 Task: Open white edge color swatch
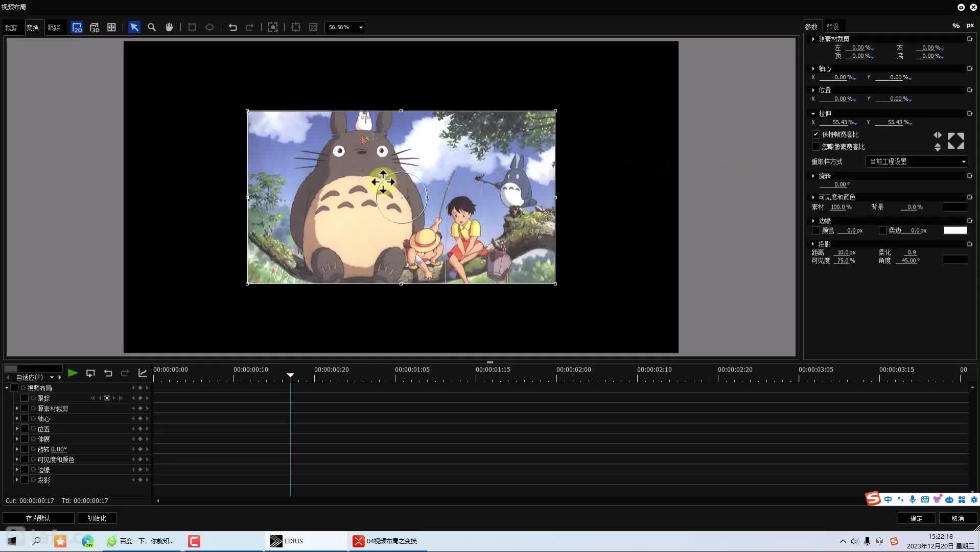955,231
